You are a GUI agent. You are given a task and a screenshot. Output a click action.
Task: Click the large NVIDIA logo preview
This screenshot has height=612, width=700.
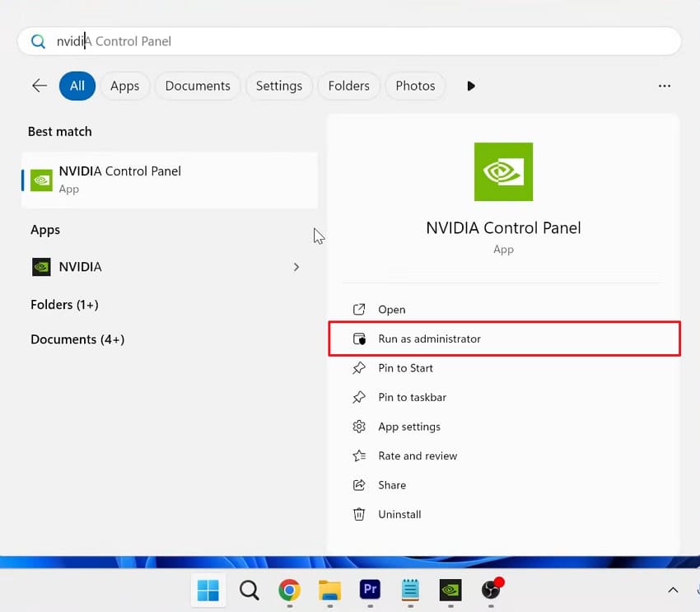[x=503, y=171]
